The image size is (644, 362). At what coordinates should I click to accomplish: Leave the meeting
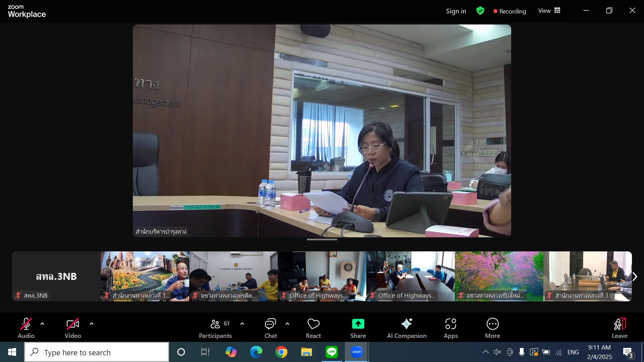(x=619, y=328)
